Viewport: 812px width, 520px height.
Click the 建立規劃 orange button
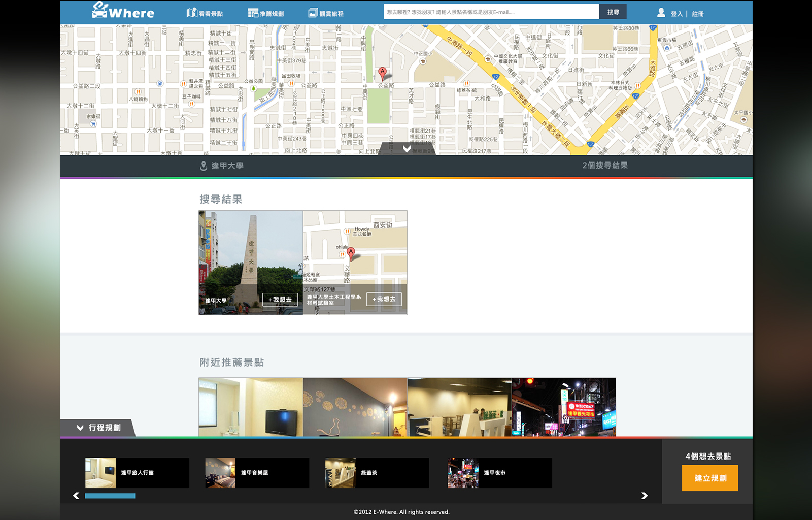(x=709, y=478)
